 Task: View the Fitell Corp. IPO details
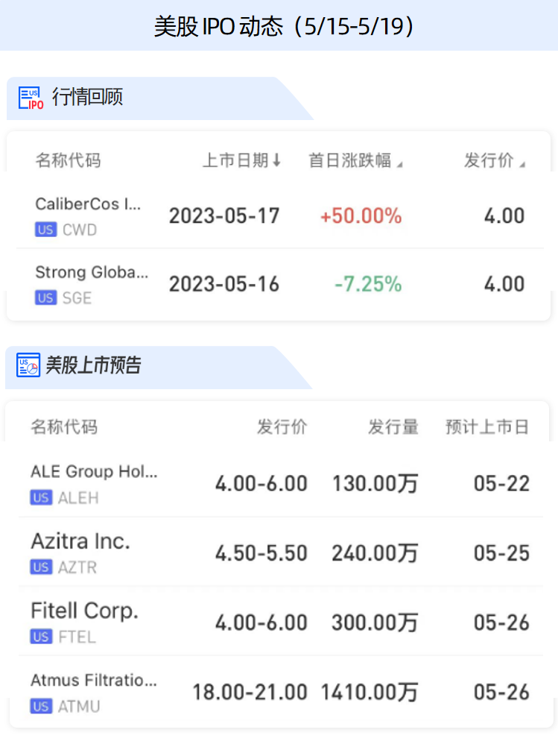click(x=84, y=611)
